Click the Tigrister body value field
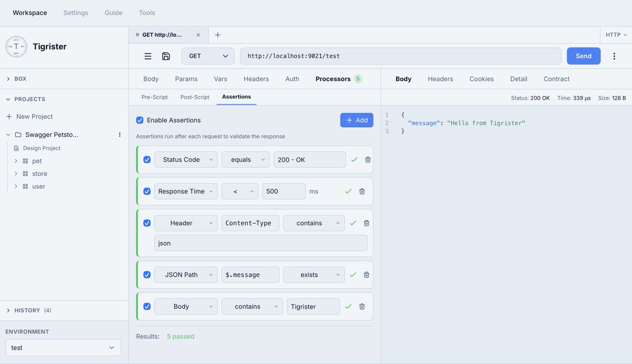Screen dimensions: 632x364 tap(313, 307)
